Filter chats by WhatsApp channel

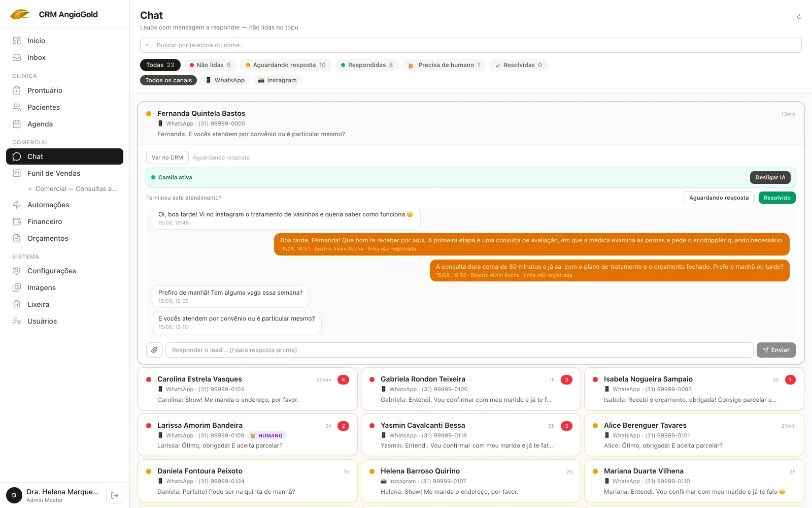click(225, 80)
